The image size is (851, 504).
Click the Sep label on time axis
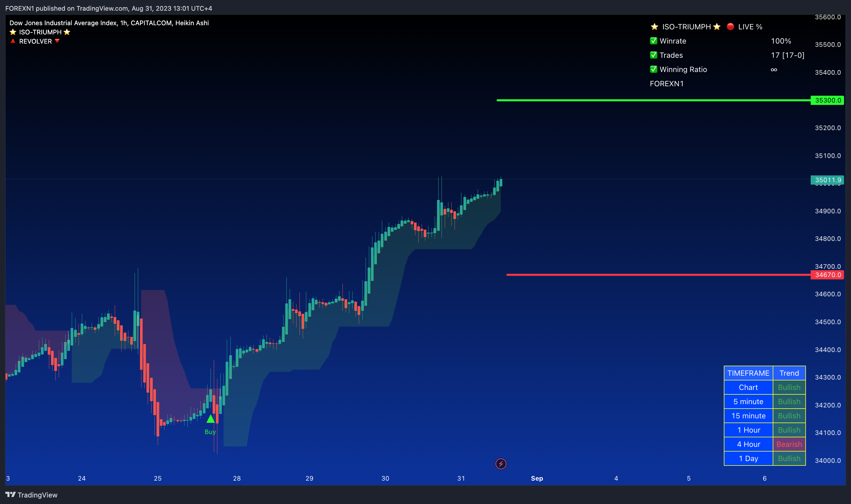click(537, 478)
